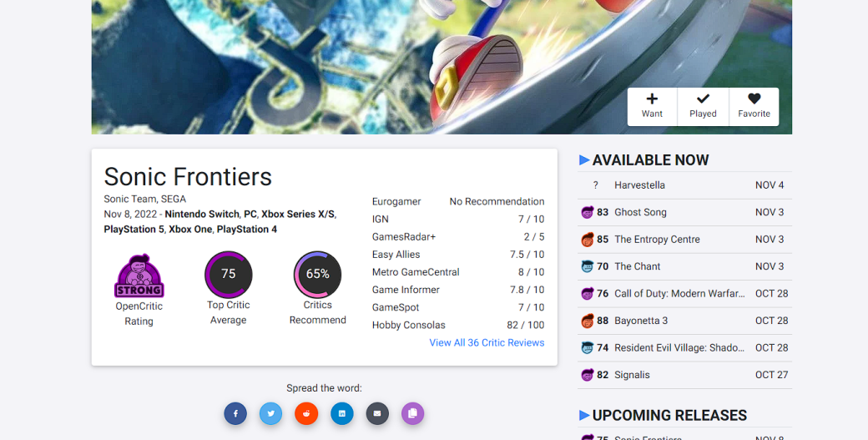This screenshot has width=868, height=440.
Task: Open the IGN review
Action: click(x=458, y=220)
